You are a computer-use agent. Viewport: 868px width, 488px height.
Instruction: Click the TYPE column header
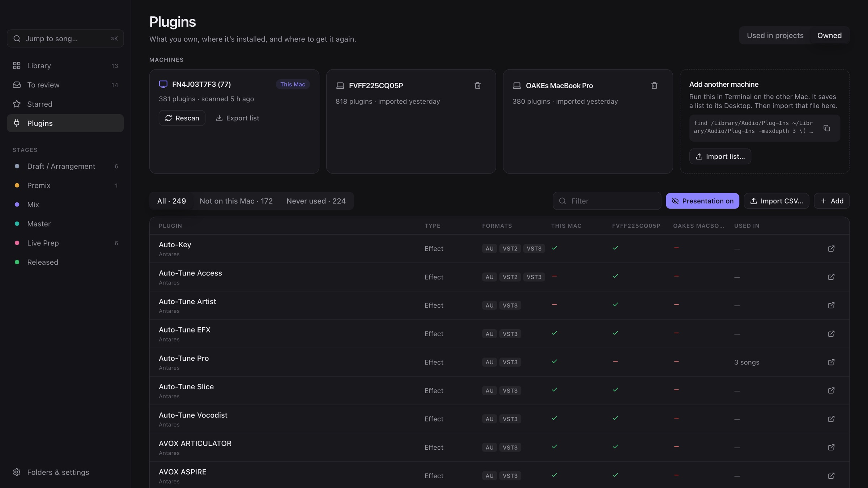[x=432, y=226]
